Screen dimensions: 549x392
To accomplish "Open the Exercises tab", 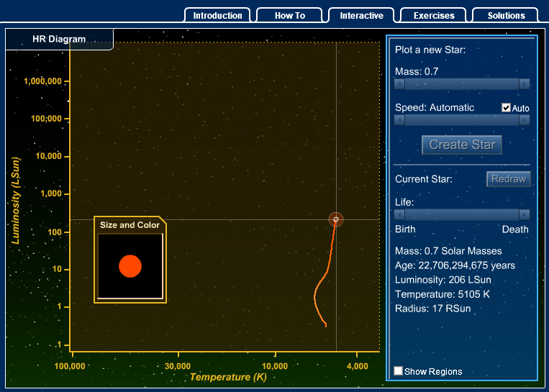I will click(434, 15).
